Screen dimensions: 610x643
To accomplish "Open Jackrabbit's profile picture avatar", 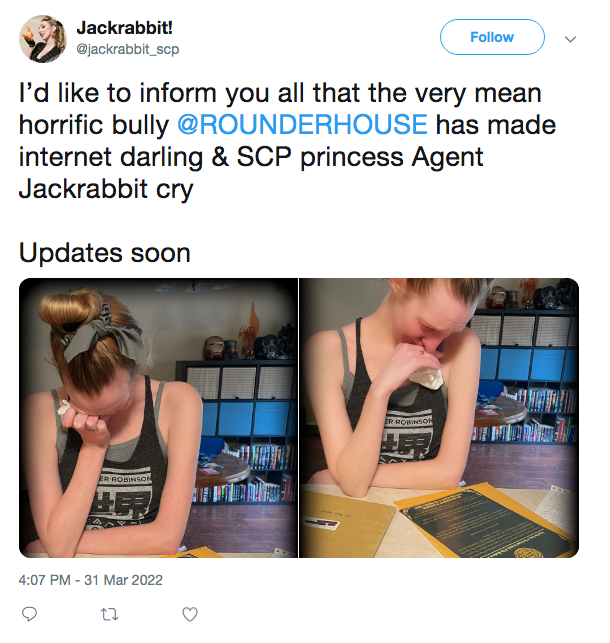I will pos(43,39).
